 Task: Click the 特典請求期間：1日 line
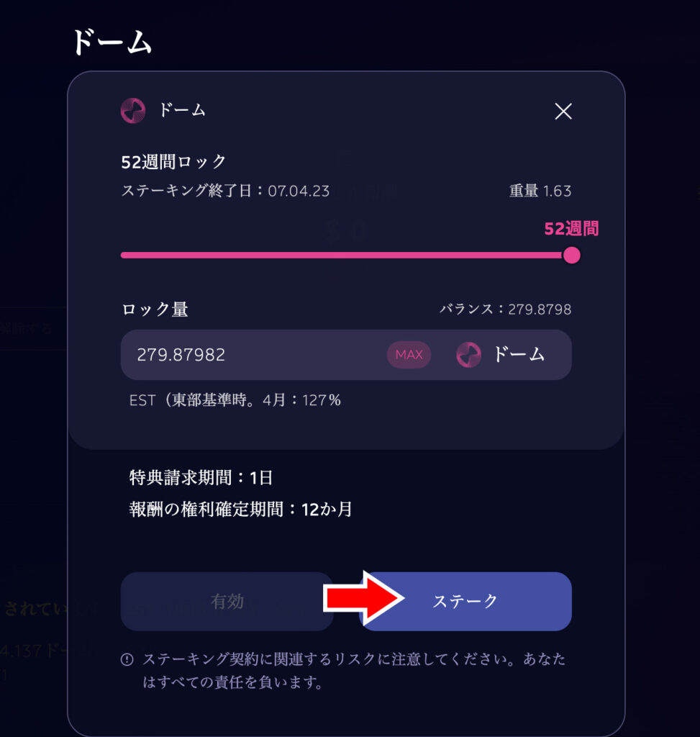[x=201, y=478]
